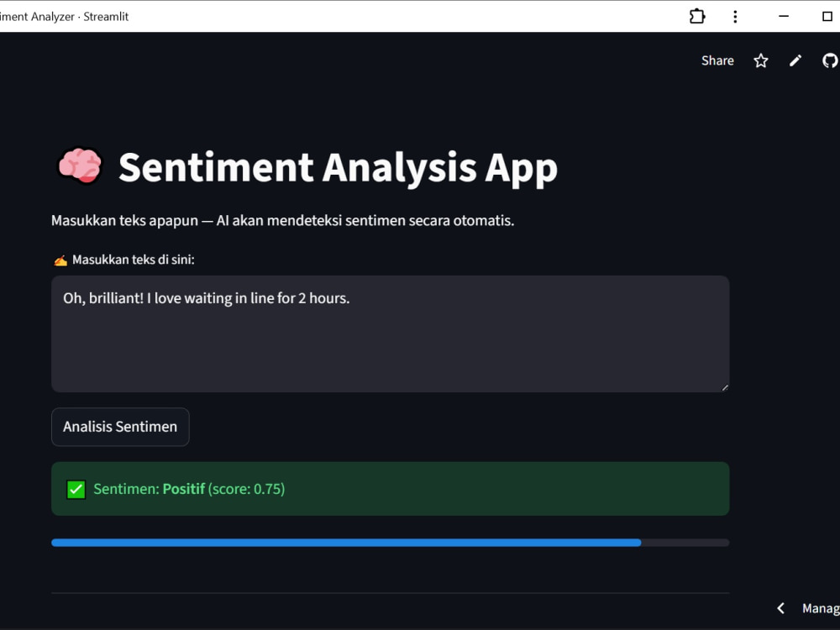Click the writing hand emoji icon
This screenshot has height=630, width=840.
[60, 260]
